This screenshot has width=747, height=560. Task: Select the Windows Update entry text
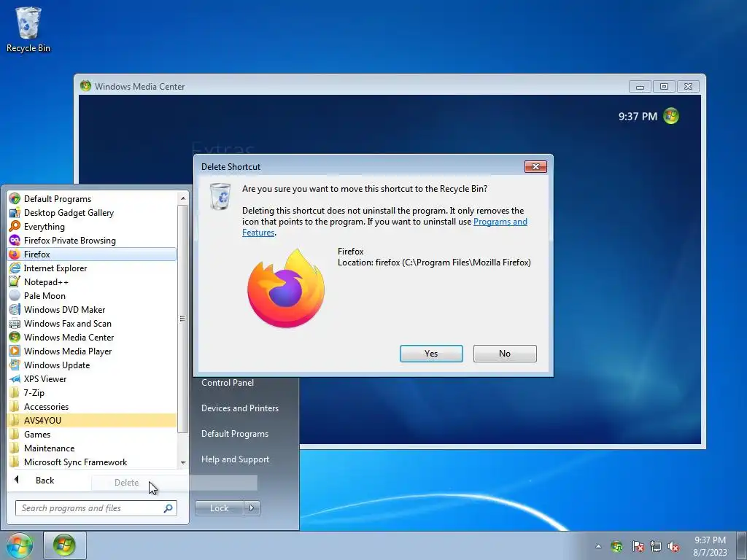(57, 365)
